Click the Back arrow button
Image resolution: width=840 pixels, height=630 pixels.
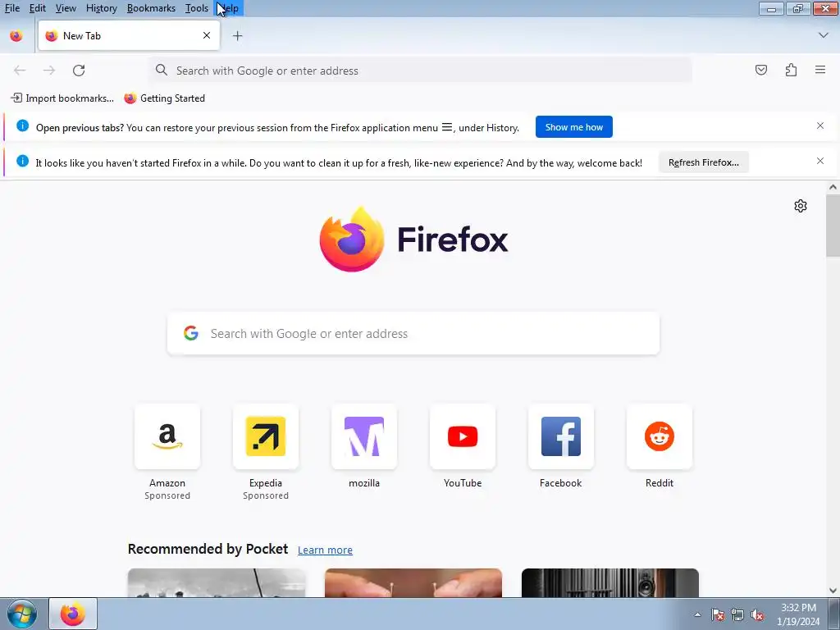pyautogui.click(x=20, y=71)
